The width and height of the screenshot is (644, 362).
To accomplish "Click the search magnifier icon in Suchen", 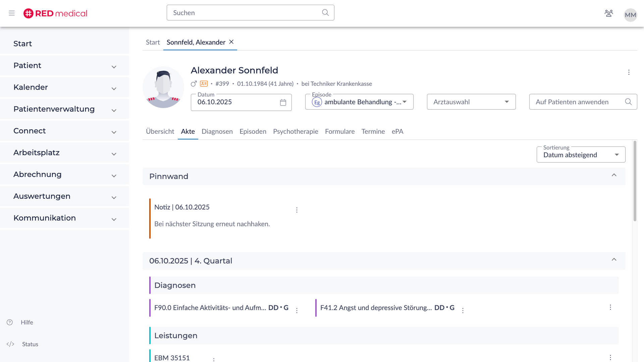I will pyautogui.click(x=325, y=13).
